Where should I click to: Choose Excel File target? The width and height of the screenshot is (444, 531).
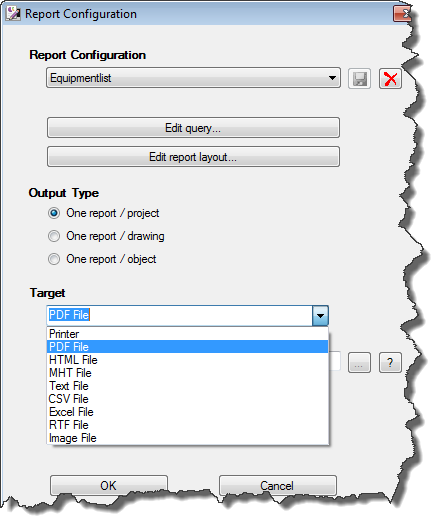[187, 412]
